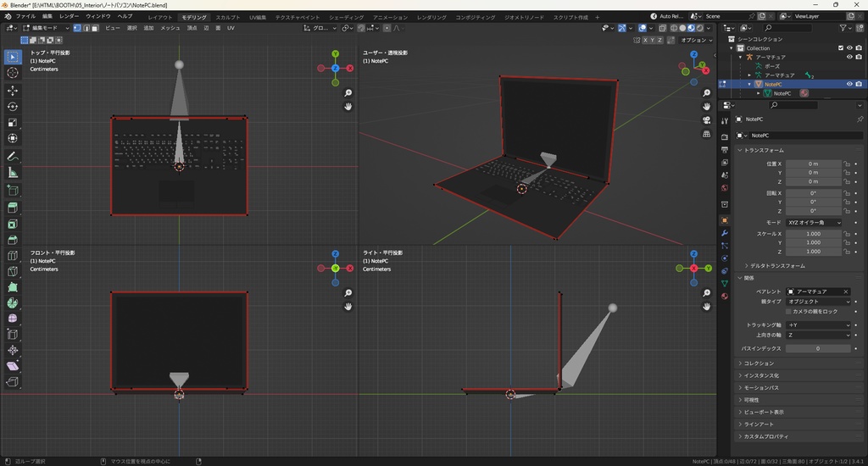Choose the Measure tool icon
Screen dimensions: 868x466
(13, 172)
